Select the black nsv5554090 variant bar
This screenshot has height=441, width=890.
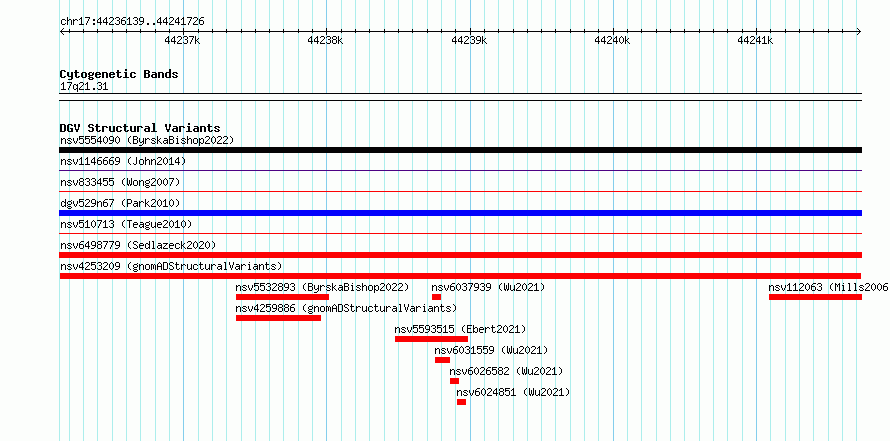(460, 150)
